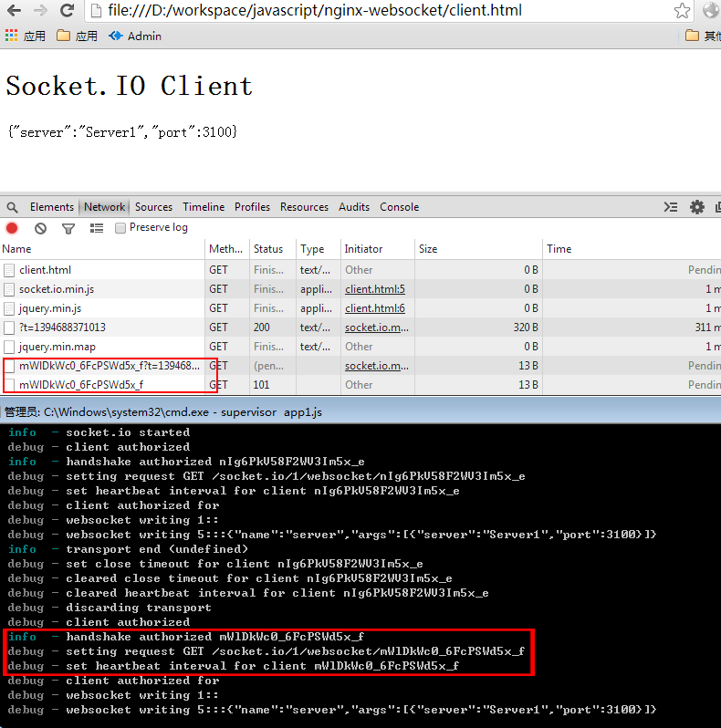The height and width of the screenshot is (728, 721).
Task: Open the Console tab
Action: tap(400, 207)
